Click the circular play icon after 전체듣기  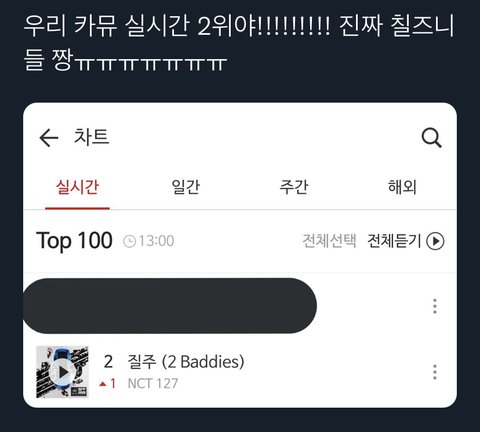[x=435, y=241]
